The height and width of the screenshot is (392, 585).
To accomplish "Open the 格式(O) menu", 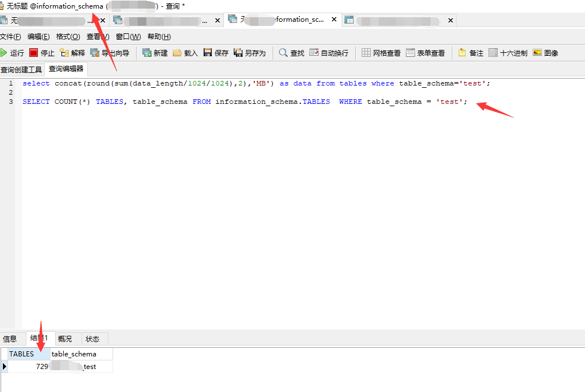I will click(68, 37).
